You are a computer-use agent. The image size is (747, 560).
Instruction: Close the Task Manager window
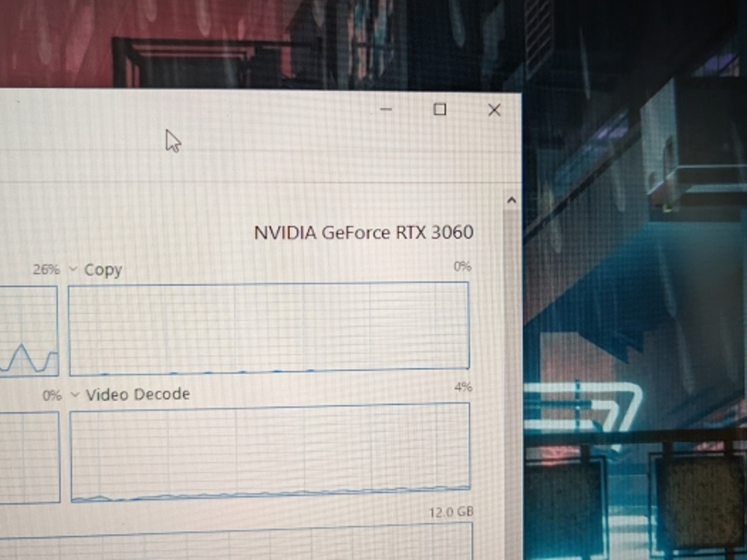click(494, 110)
